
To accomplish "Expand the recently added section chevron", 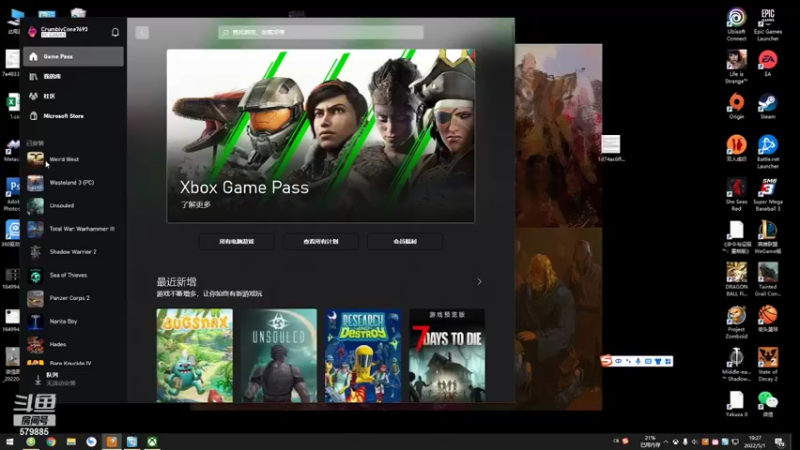I will [479, 282].
